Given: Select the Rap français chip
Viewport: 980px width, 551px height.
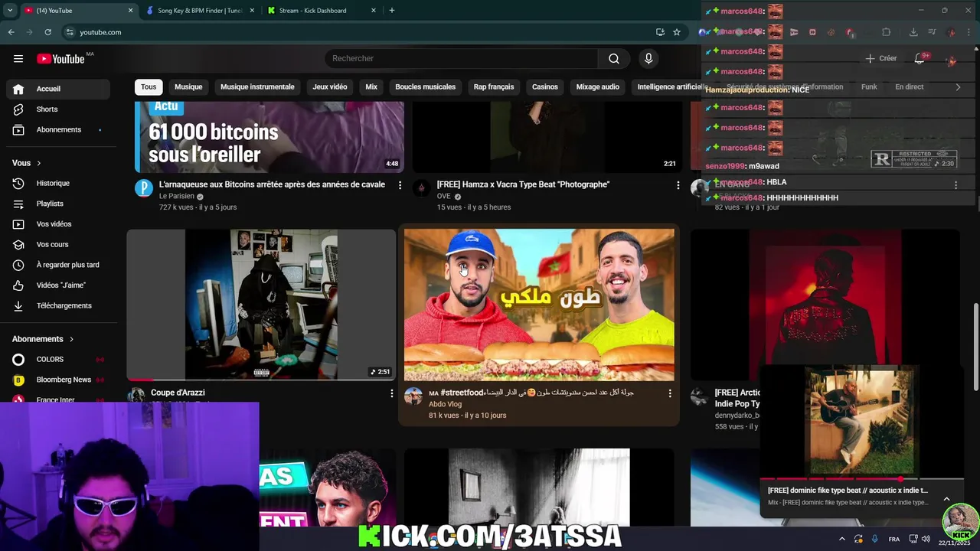Looking at the screenshot, I should [x=494, y=87].
